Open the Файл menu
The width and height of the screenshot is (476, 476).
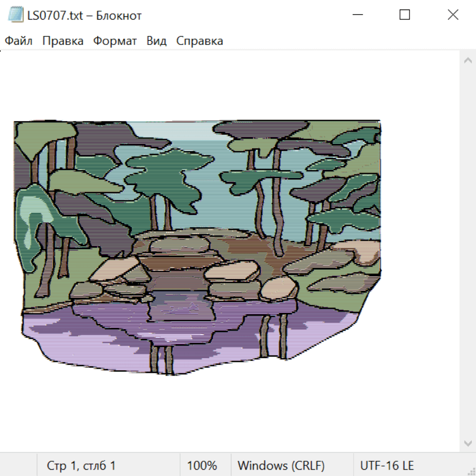[x=19, y=41]
